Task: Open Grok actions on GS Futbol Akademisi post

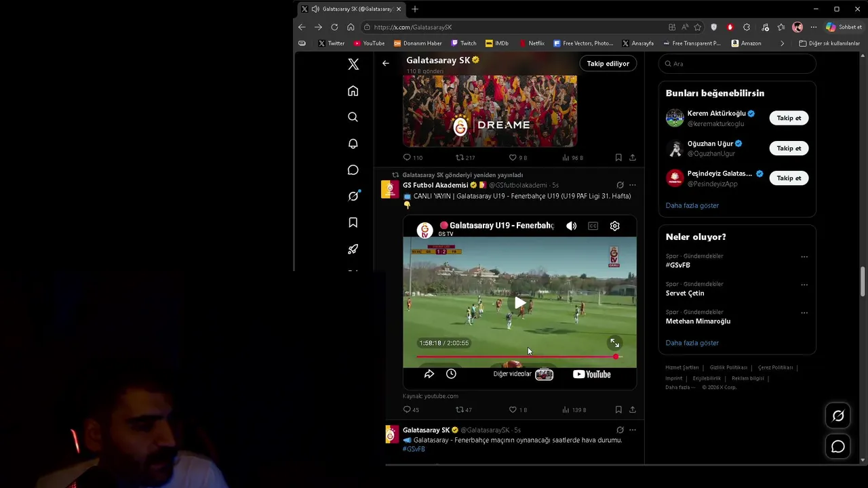Action: coord(620,185)
